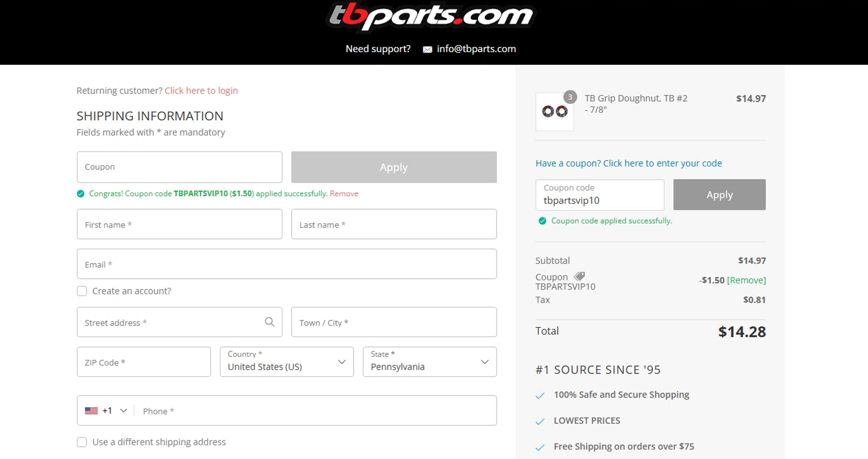This screenshot has height=459, width=868.
Task: Check the 'Create an account?' checkbox
Action: pos(82,291)
